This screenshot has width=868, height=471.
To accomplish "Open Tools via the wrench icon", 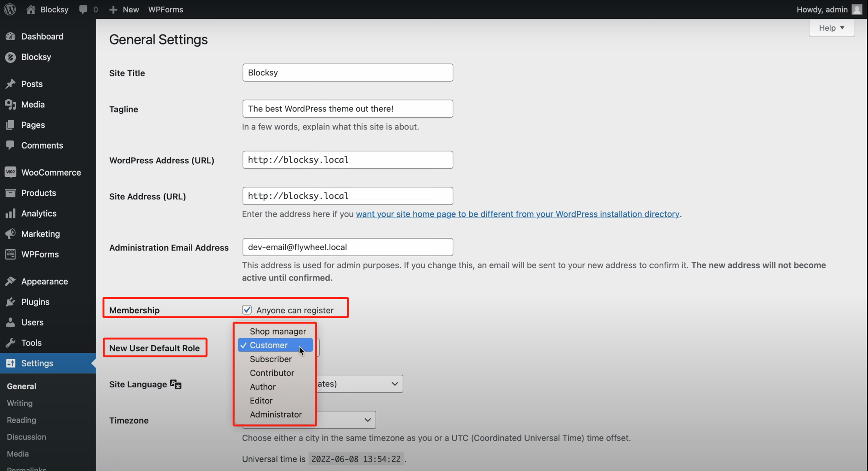I will point(11,343).
